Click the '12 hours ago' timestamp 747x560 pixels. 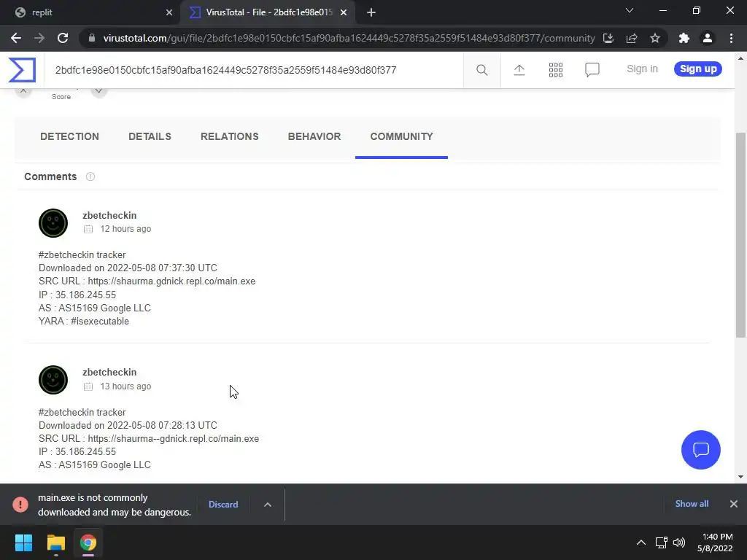point(125,229)
